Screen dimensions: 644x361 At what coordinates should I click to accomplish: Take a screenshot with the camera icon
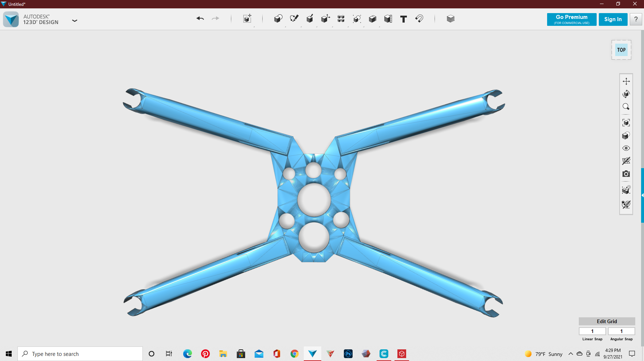coord(626,174)
